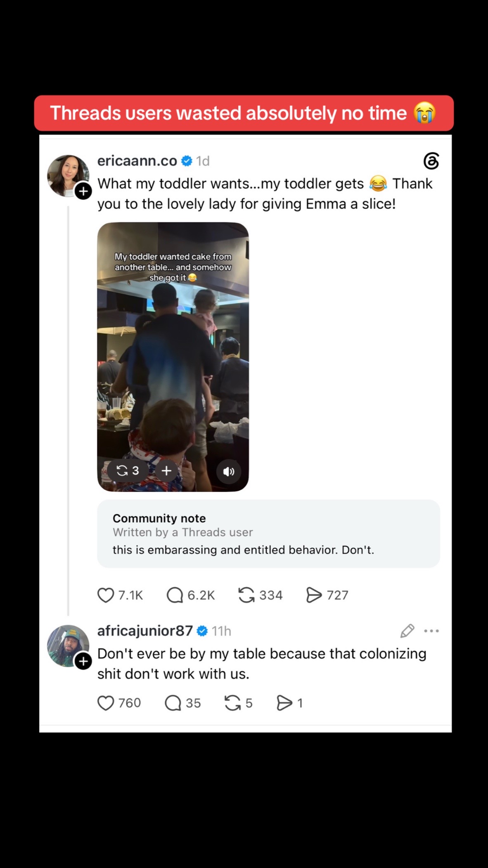
Task: Follow africajunior87 via avatar plus badge
Action: (83, 661)
